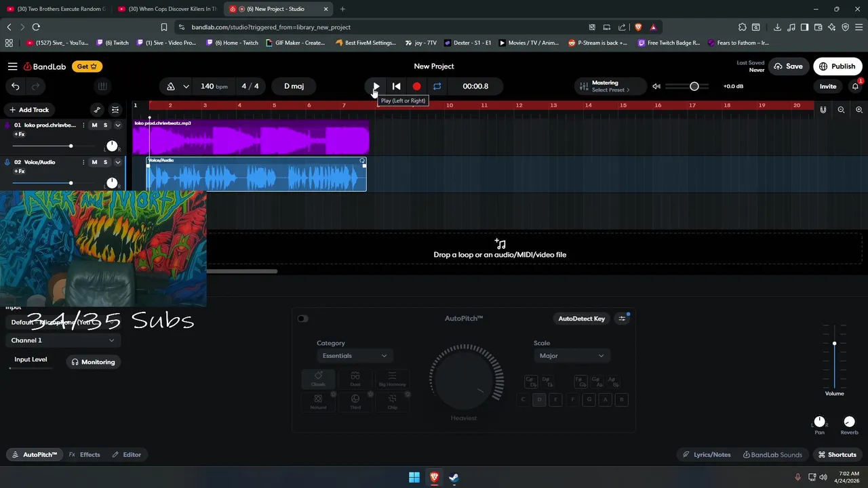Toggle note F#/Gb in scale keys
This screenshot has width=868, height=488.
pyautogui.click(x=580, y=382)
